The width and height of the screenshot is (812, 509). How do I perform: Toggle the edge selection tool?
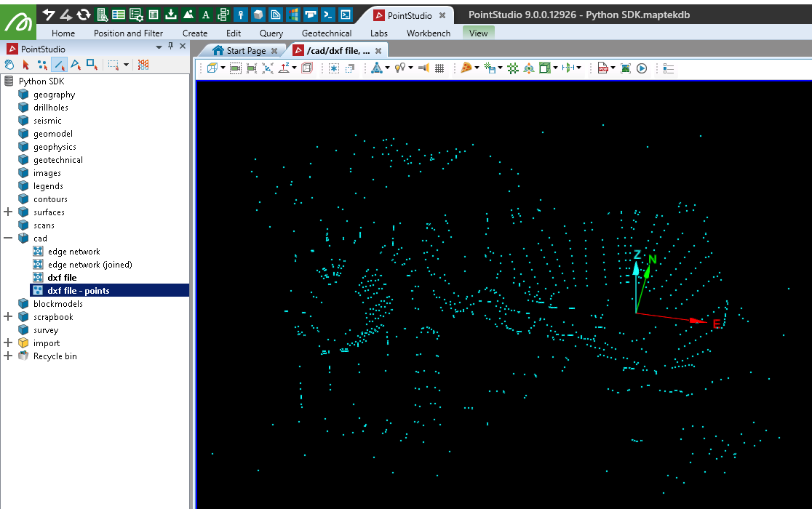coord(59,65)
